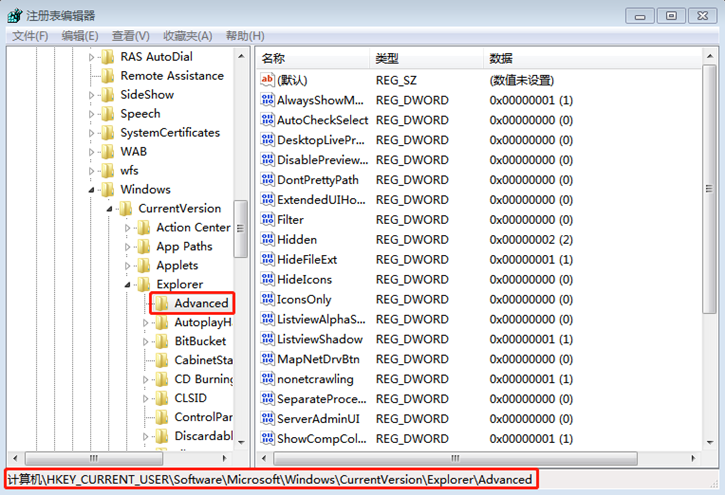Image resolution: width=725 pixels, height=495 pixels.
Task: Select the Applets key in tree
Action: [x=177, y=265]
